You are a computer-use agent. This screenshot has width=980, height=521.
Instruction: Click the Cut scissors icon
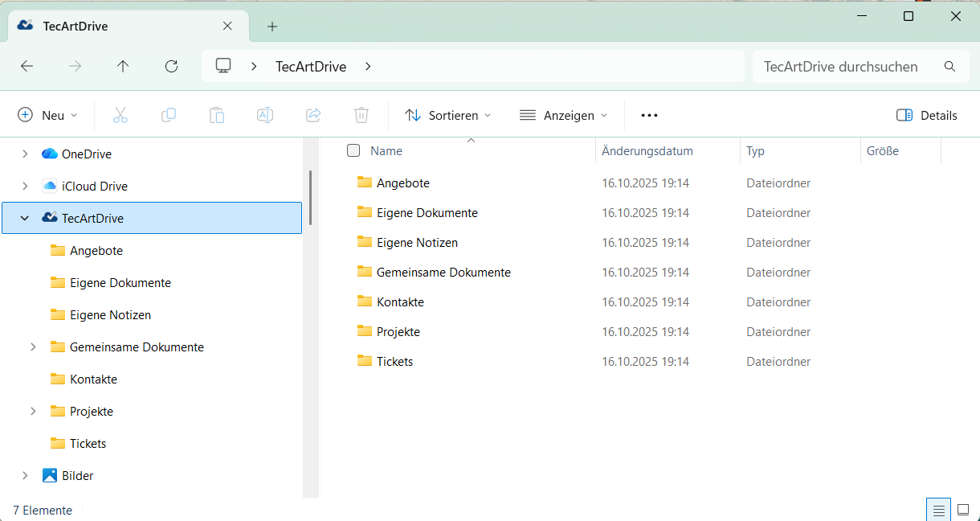[x=120, y=115]
